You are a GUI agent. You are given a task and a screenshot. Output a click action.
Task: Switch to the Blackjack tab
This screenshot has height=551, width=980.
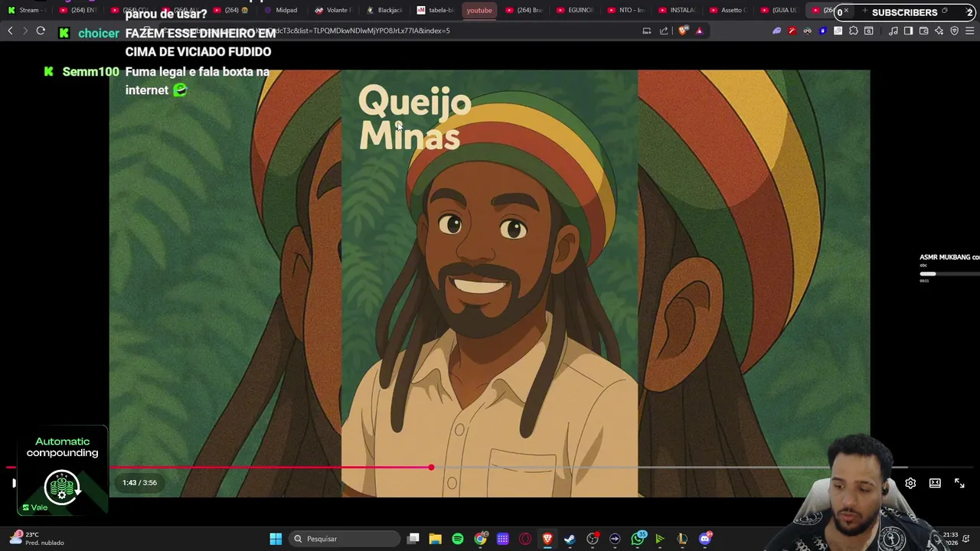point(384,10)
